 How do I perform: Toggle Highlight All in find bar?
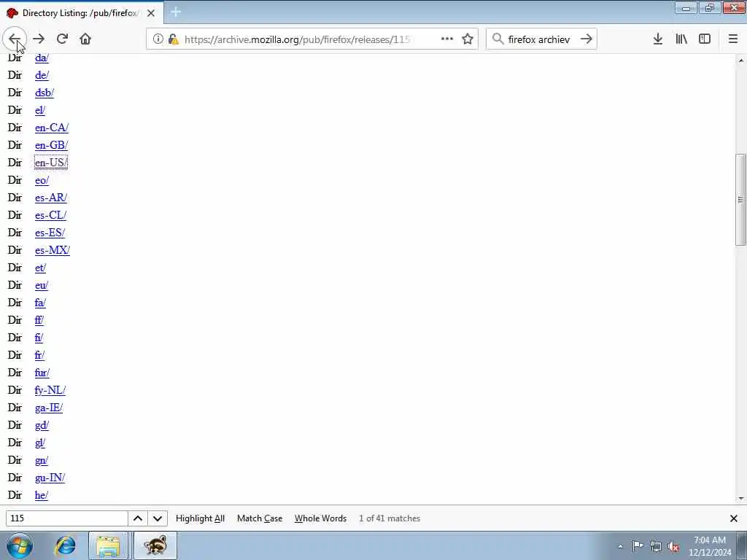coord(200,518)
